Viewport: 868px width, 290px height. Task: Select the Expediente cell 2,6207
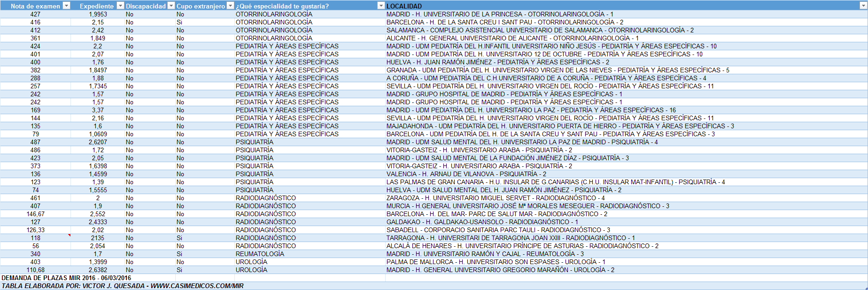[x=98, y=142]
